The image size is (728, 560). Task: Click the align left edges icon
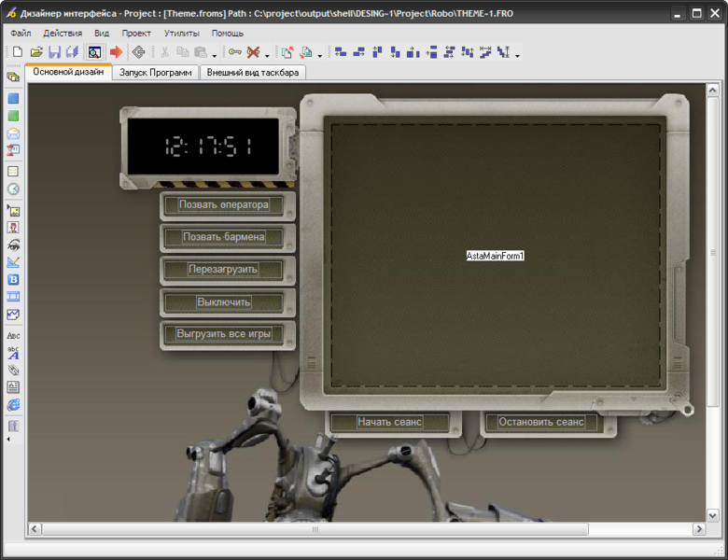341,52
